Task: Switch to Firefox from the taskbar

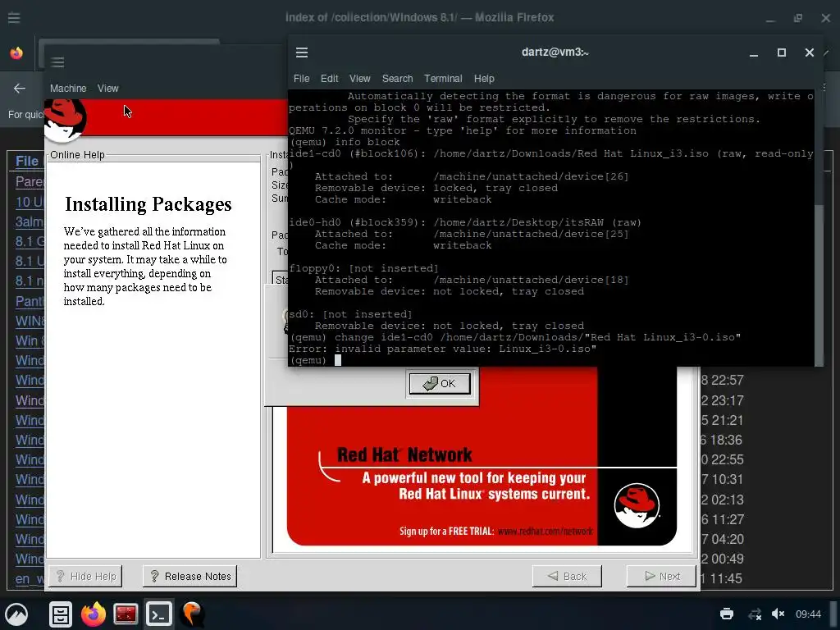Action: (94, 614)
